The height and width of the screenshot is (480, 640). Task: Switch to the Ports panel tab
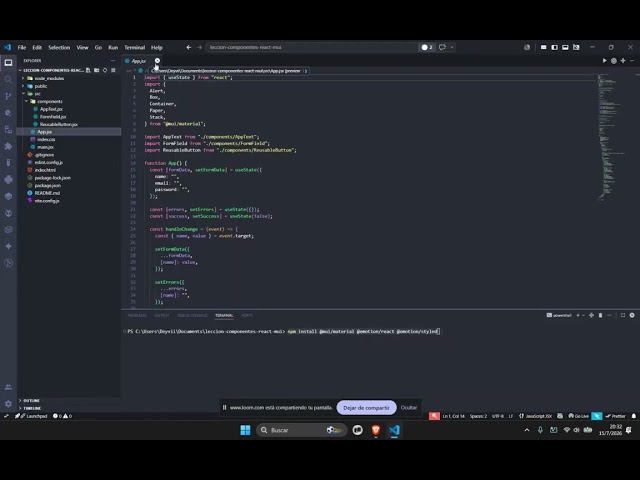click(247, 316)
